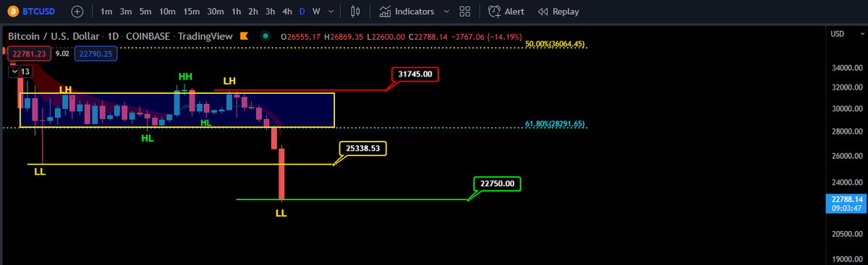868x265 pixels.
Task: Start bar Replay mode
Action: (x=558, y=12)
